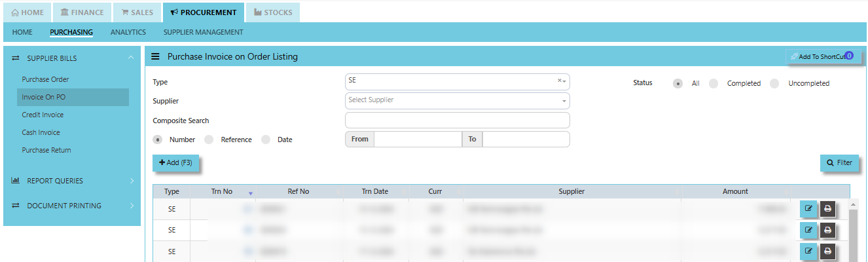868x262 pixels.
Task: Open Cash Invoice in sidebar
Action: [x=41, y=132]
